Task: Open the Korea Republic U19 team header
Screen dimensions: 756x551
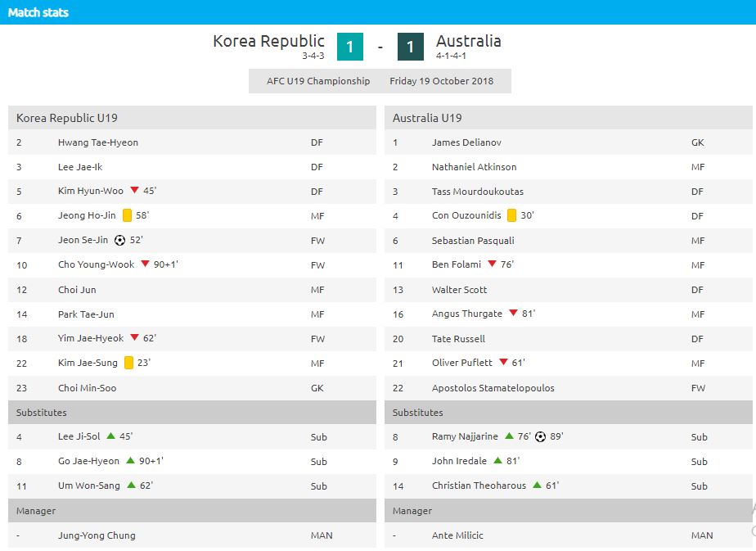Action: 192,118
